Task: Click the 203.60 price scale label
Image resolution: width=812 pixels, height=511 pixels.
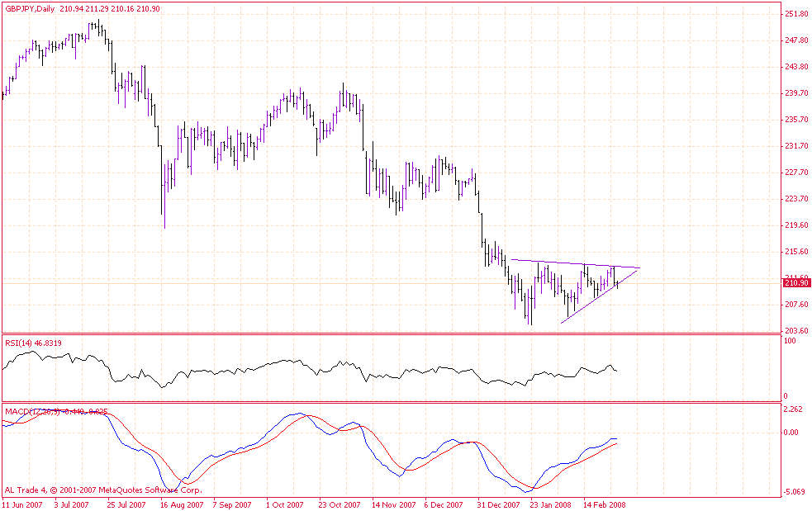Action: 796,331
